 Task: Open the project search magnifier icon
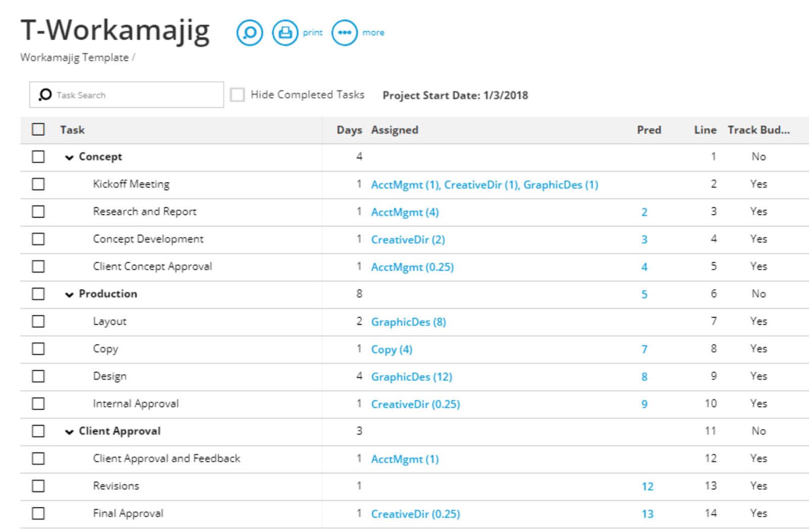point(249,32)
